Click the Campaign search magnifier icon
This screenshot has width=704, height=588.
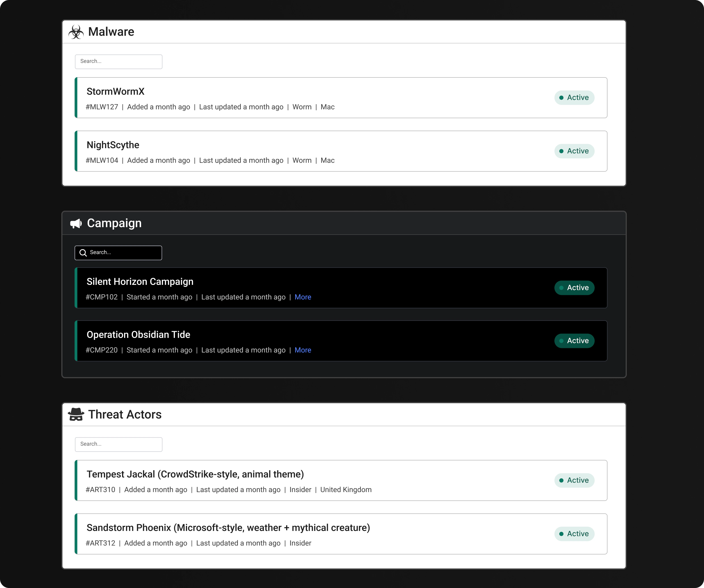click(83, 253)
